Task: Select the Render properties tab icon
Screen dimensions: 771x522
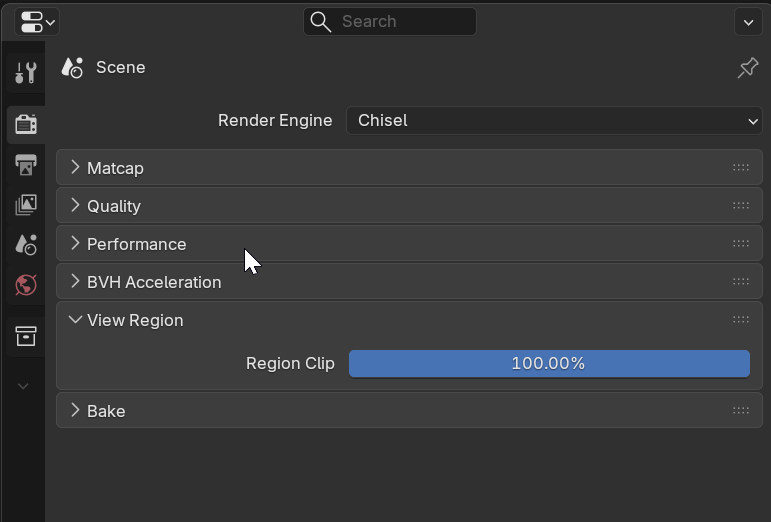Action: 26,124
